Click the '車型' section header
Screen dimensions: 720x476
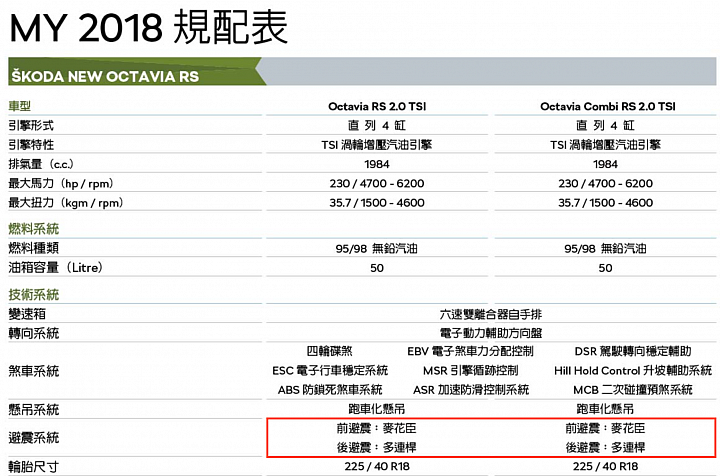tap(19, 106)
